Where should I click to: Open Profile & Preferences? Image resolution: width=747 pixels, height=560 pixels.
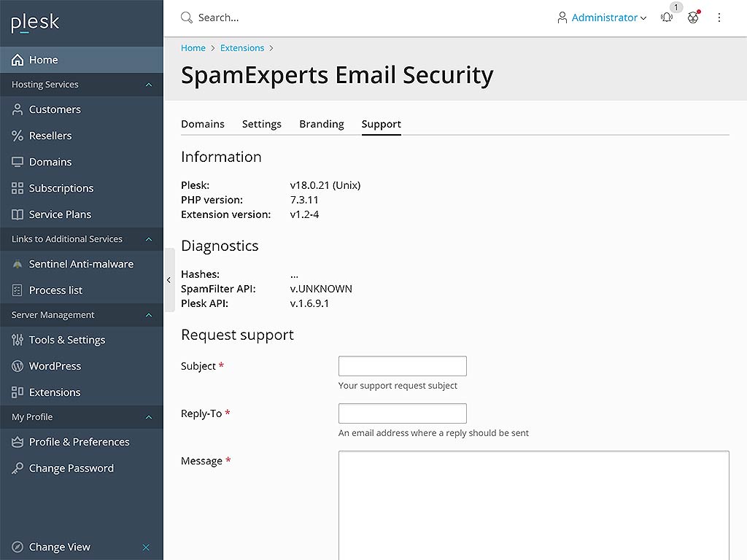click(79, 442)
